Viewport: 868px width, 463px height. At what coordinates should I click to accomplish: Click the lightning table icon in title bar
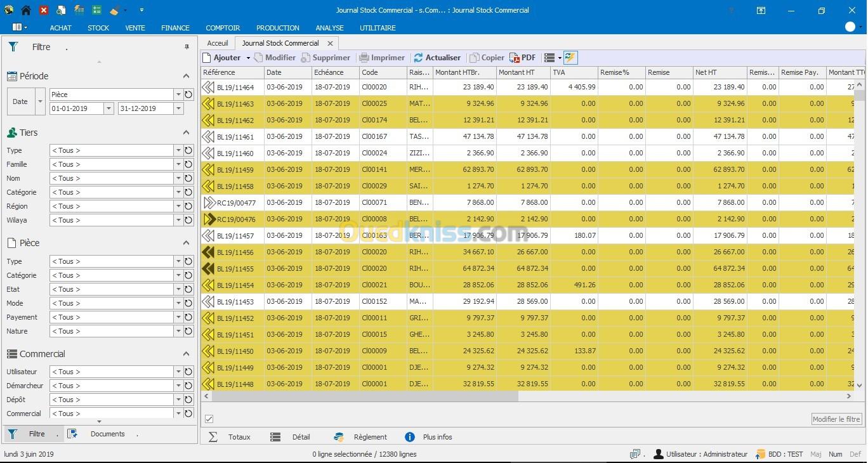tap(79, 10)
